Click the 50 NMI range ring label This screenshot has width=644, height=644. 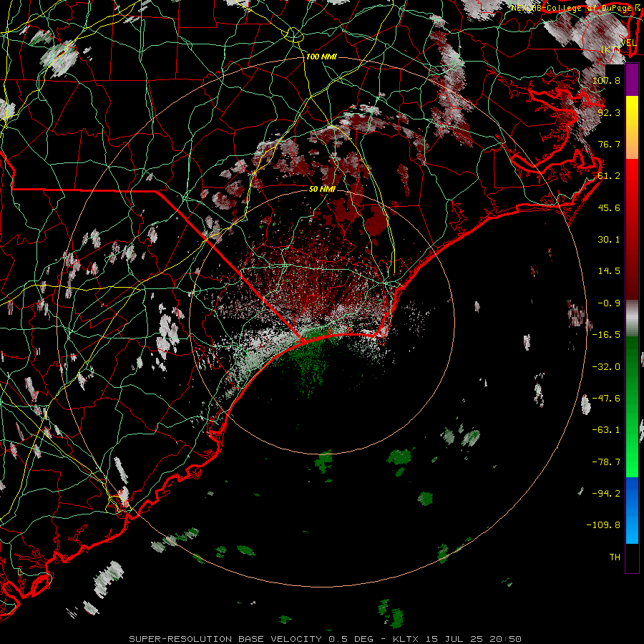coord(323,190)
